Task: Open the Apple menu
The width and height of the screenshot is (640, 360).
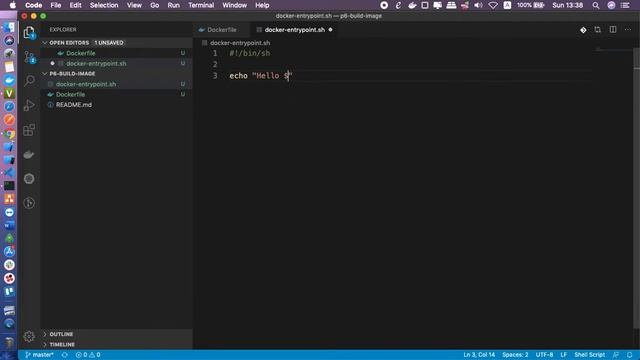Action: click(x=13, y=5)
